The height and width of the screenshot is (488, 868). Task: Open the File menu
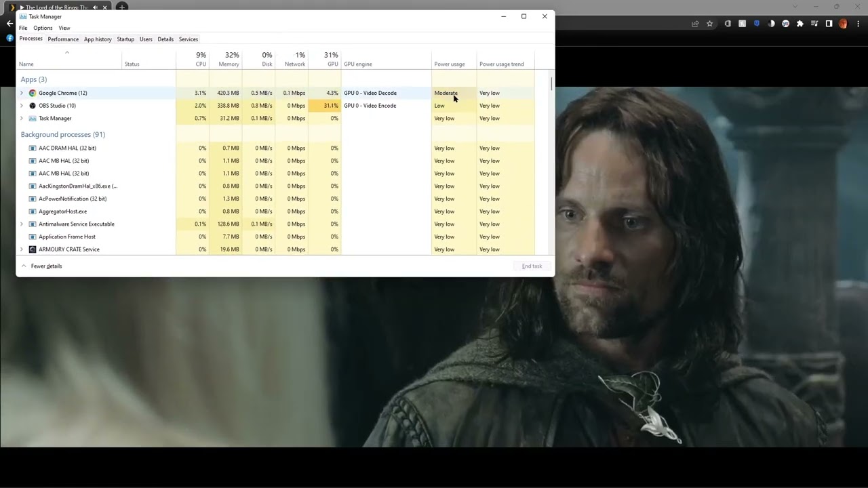point(23,28)
